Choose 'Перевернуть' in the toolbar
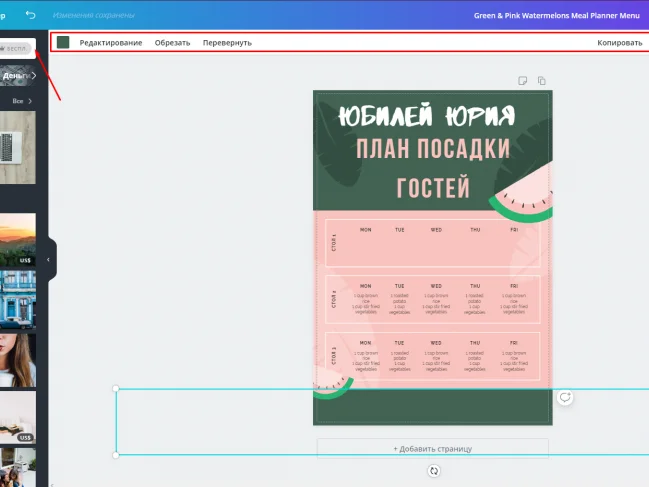649x487 pixels. coord(227,43)
